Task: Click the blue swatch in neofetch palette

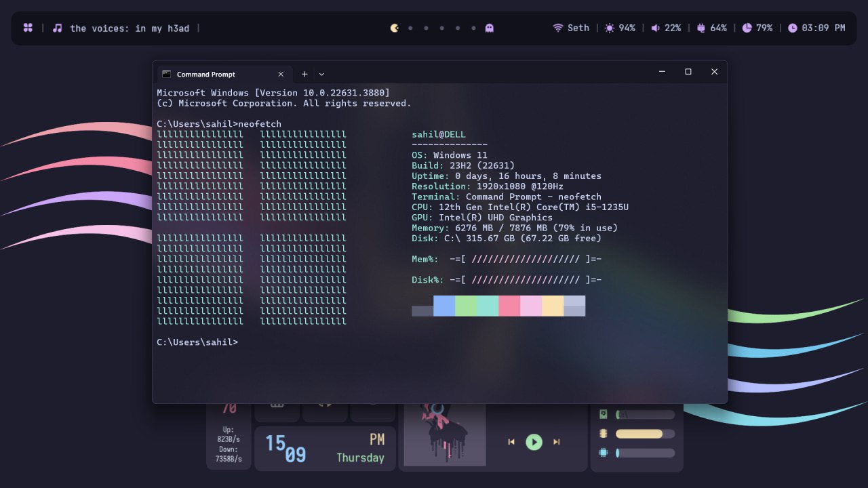Action: (444, 306)
